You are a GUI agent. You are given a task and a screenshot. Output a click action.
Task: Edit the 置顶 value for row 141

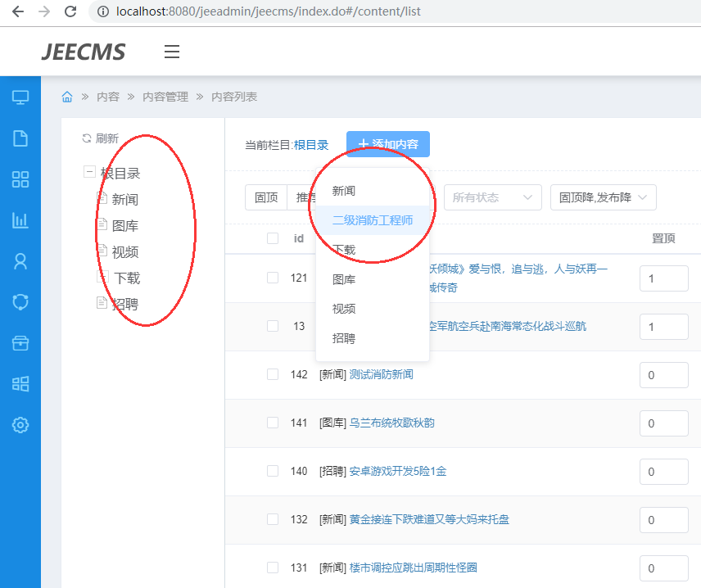click(664, 423)
